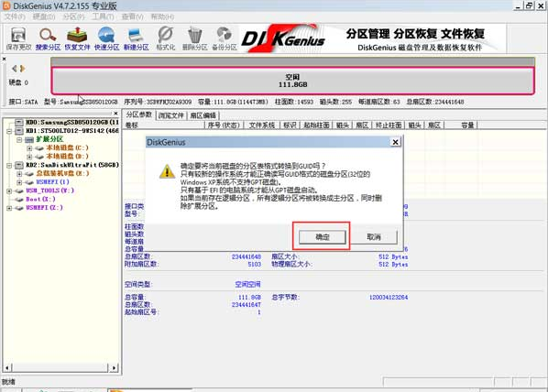Select USBEFI(I) in the disk tree
Image resolution: width=548 pixels, height=392 pixels.
(x=52, y=181)
